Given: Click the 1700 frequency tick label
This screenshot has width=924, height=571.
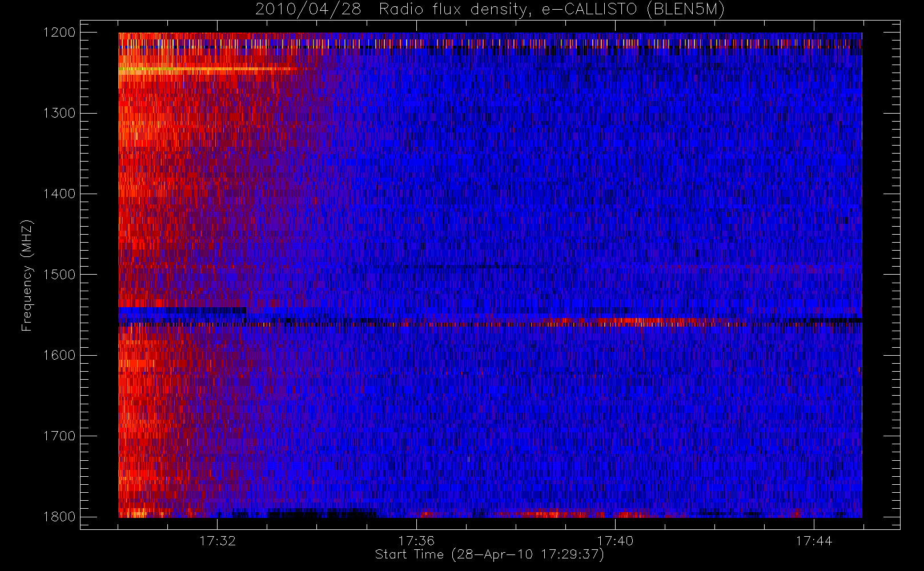Looking at the screenshot, I should point(60,436).
